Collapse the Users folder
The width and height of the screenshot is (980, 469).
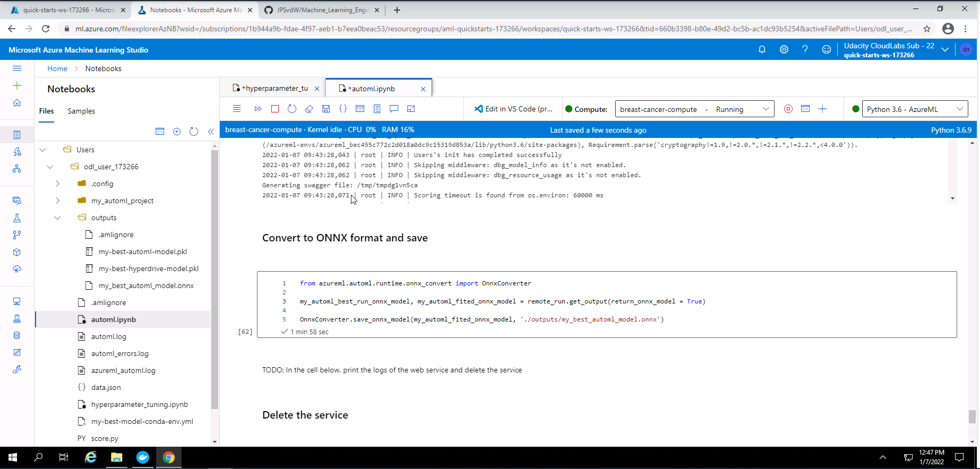[x=42, y=150]
